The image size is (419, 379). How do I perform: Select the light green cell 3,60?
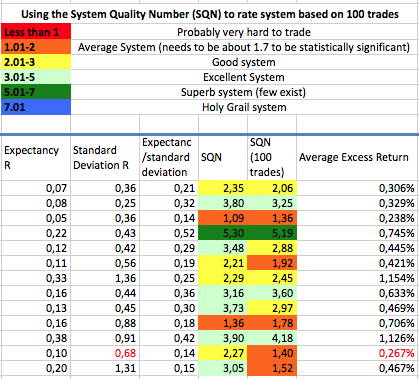pyautogui.click(x=272, y=293)
